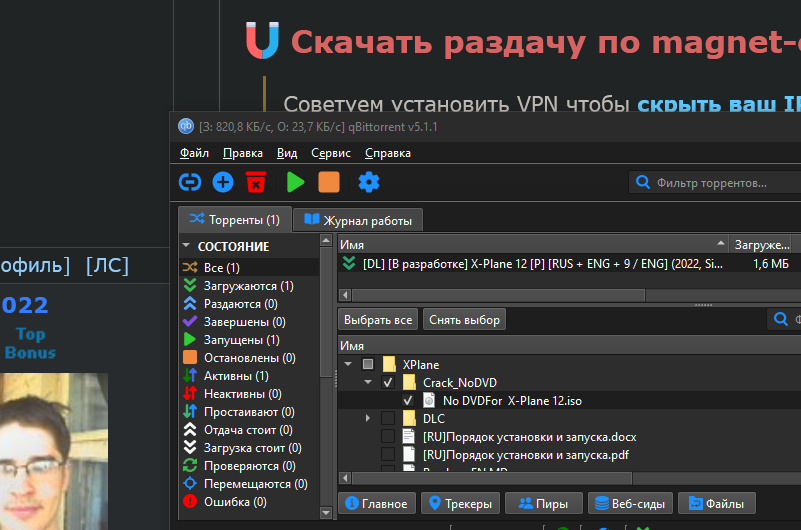The width and height of the screenshot is (801, 530).
Task: Select the Отдача стоит (0) filter
Action: point(249,430)
